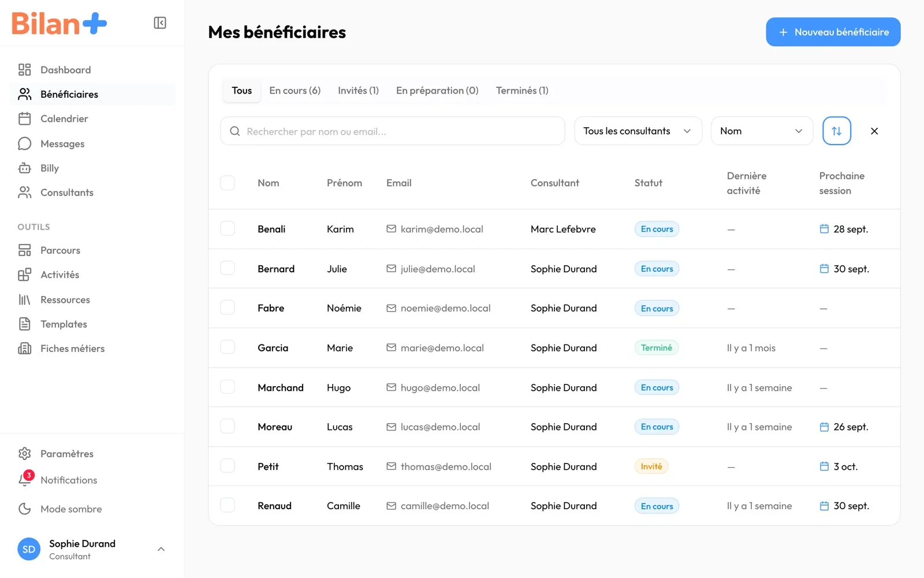Click the calendar icon beside 28 sept.

[824, 229]
